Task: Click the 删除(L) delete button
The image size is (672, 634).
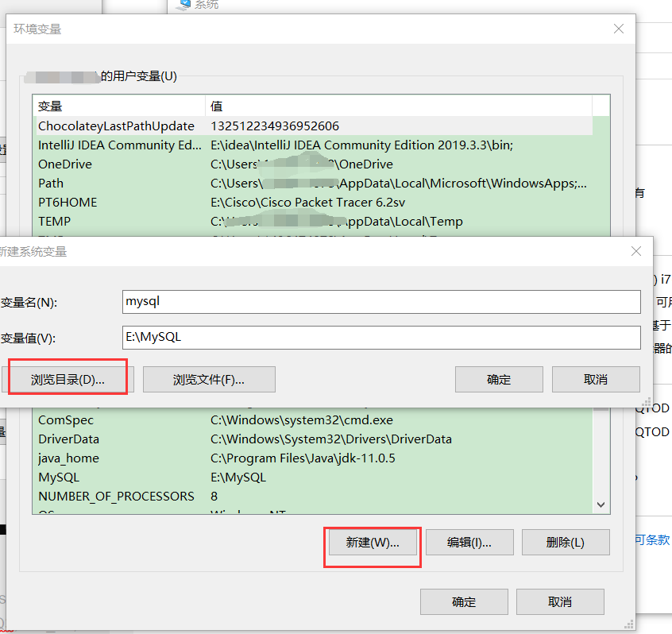Action: 566,542
